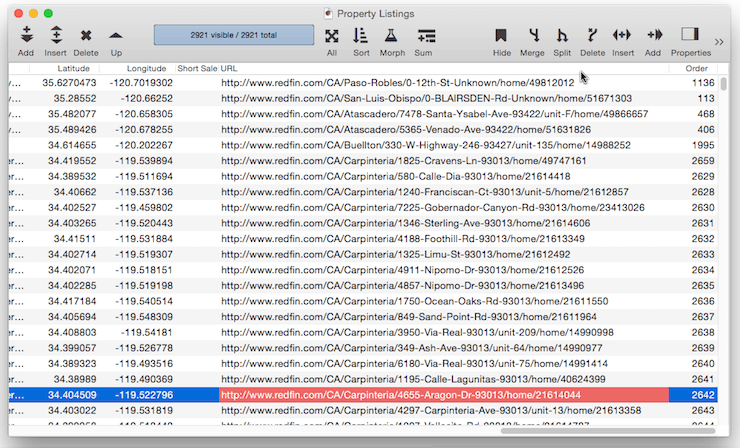Click Order value 468
740x448 pixels.
(x=706, y=114)
